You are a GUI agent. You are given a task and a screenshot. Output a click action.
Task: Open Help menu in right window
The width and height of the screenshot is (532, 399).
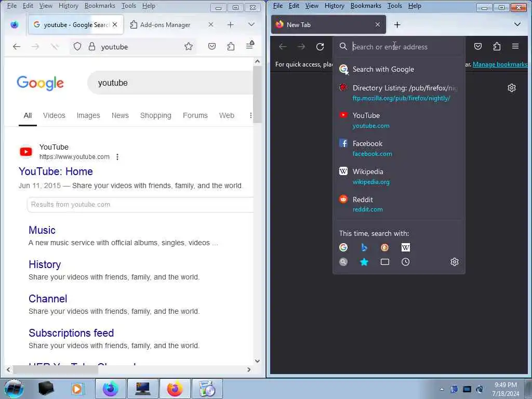click(414, 6)
